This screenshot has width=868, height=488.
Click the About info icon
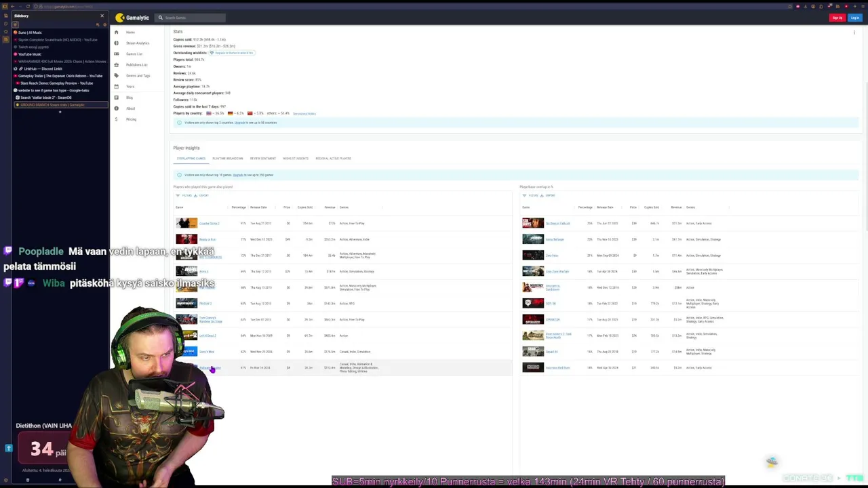tap(116, 108)
